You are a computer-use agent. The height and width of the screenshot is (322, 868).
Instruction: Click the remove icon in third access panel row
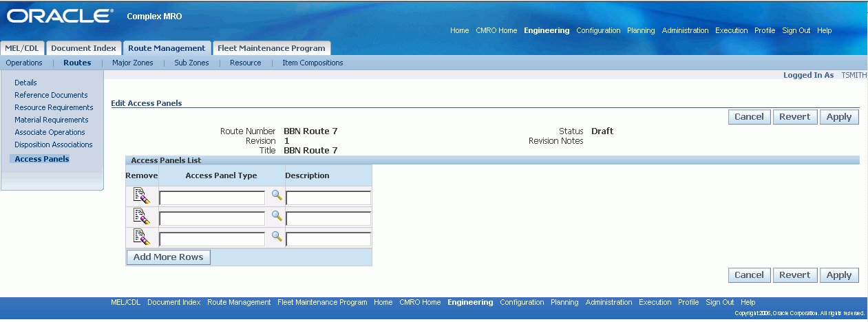click(141, 237)
